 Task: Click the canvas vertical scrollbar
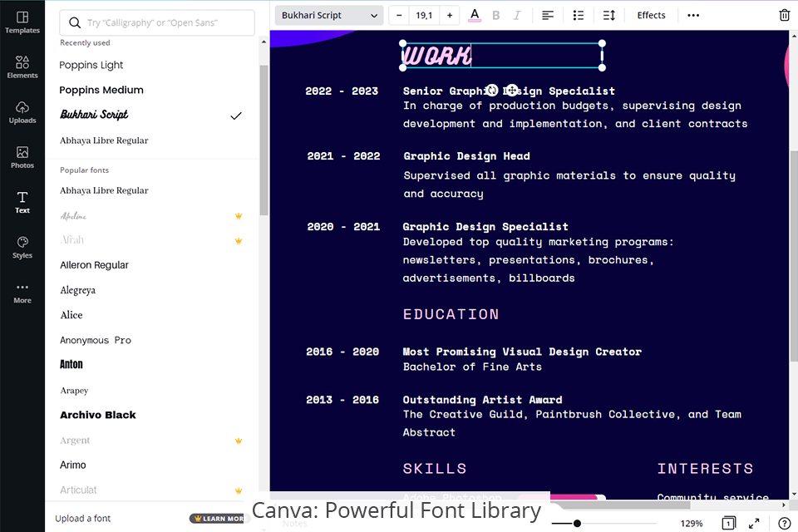pos(793,256)
